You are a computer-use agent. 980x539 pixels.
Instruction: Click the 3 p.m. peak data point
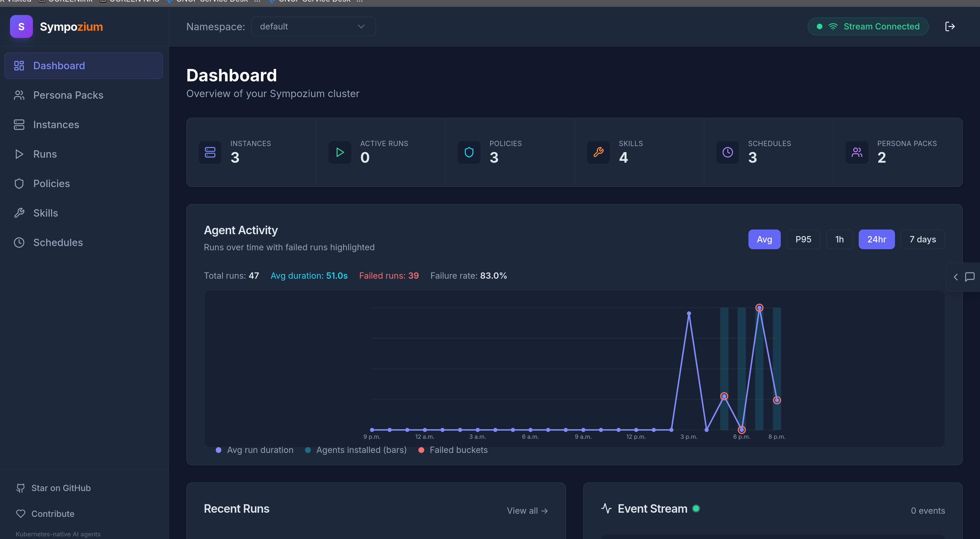689,314
